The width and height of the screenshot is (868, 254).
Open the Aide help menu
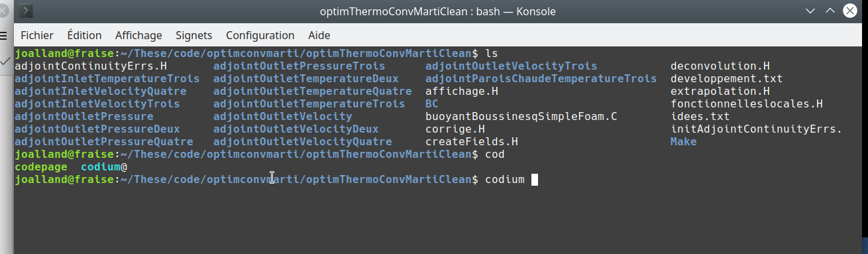pyautogui.click(x=319, y=35)
